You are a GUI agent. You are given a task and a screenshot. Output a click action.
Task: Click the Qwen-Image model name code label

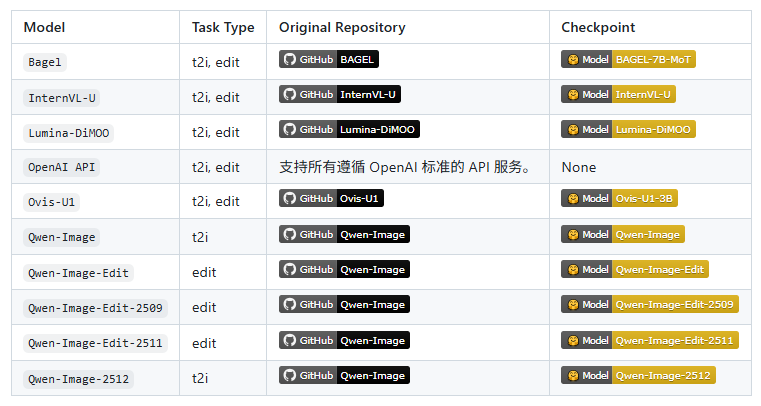tap(62, 237)
